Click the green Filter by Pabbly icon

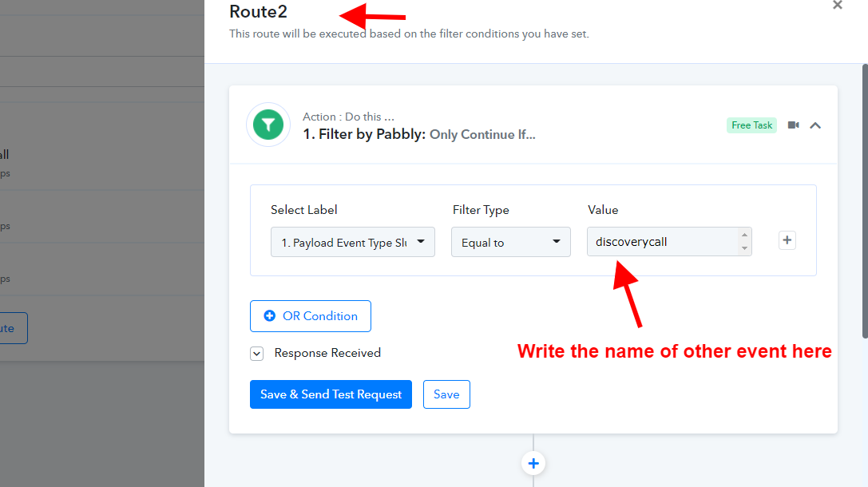pos(268,125)
